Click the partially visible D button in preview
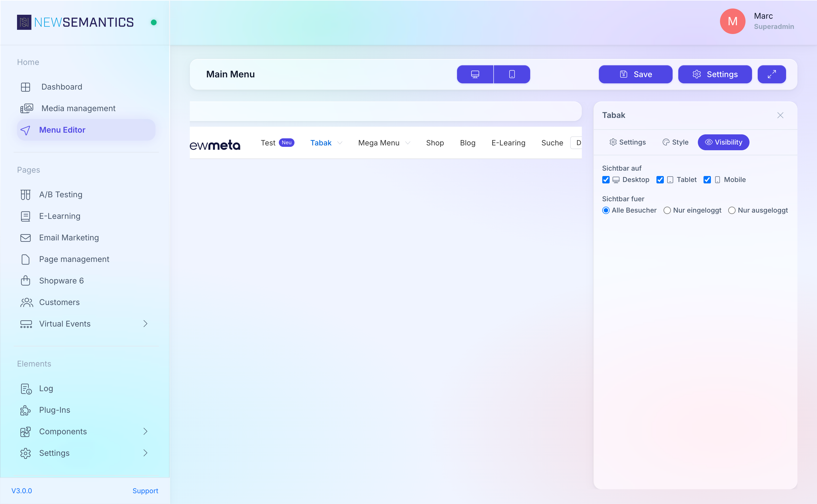This screenshot has width=817, height=504. point(576,143)
